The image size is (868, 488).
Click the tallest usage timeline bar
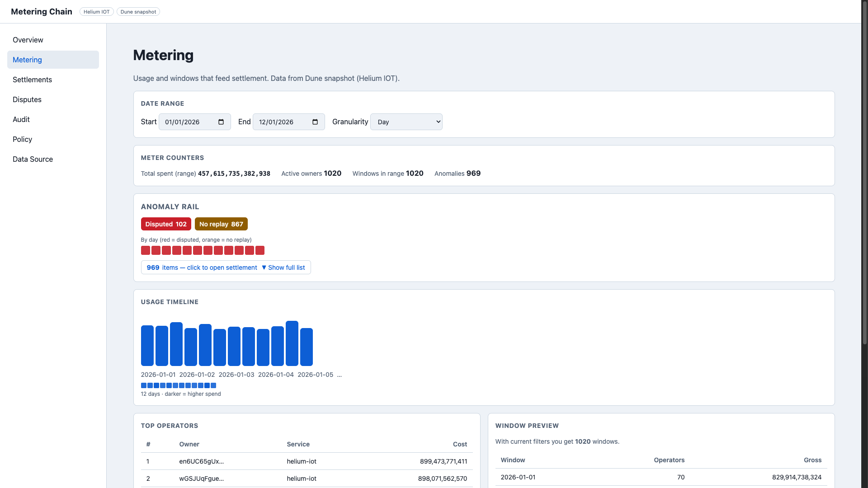click(x=292, y=343)
